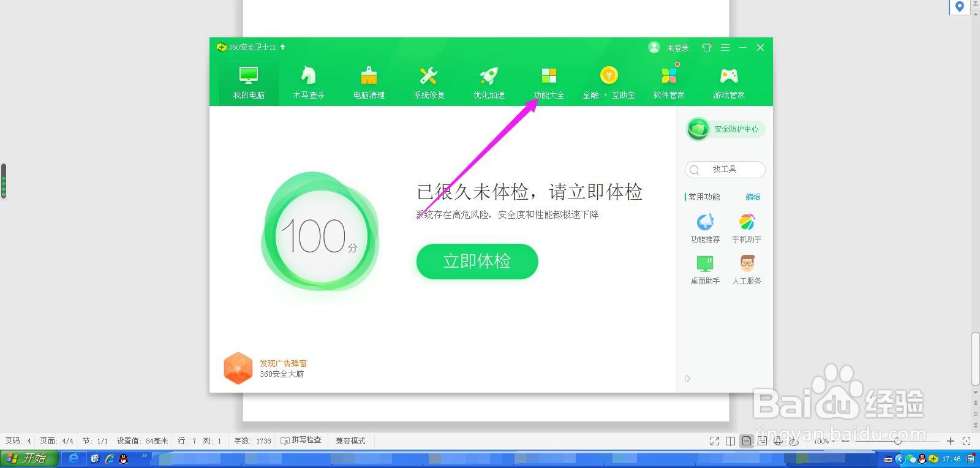Select the 优化加速 optimization tab
Viewport: 980px width, 468px height.
(489, 83)
